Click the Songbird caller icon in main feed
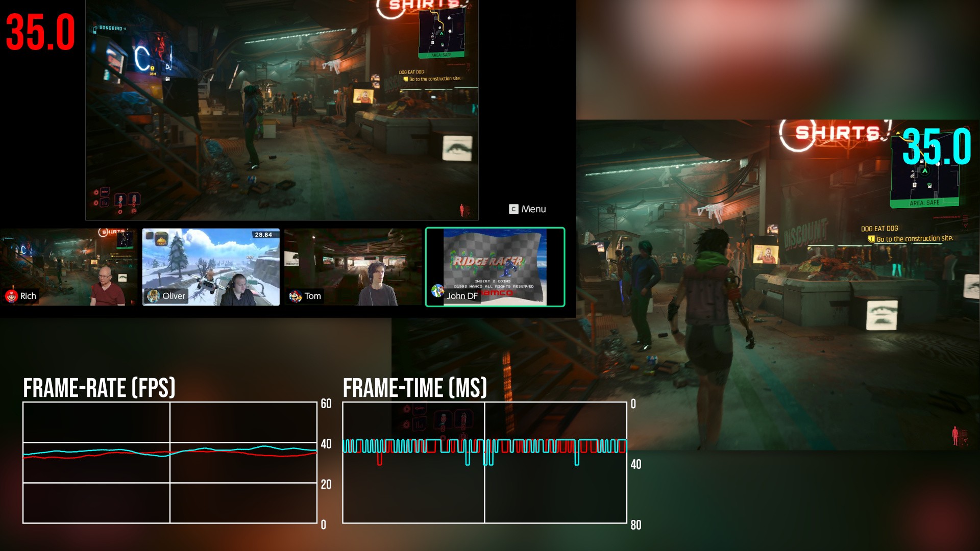Screen dimensions: 980x551 point(95,29)
